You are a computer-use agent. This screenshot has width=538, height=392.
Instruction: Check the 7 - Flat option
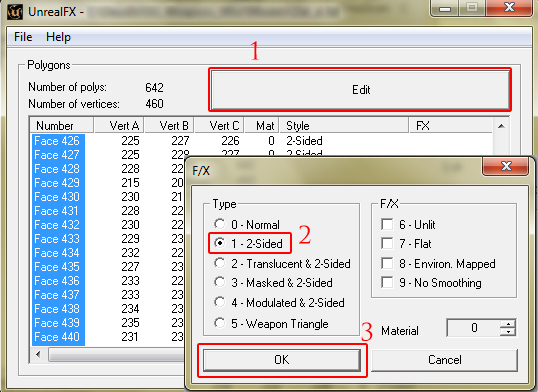coord(387,243)
